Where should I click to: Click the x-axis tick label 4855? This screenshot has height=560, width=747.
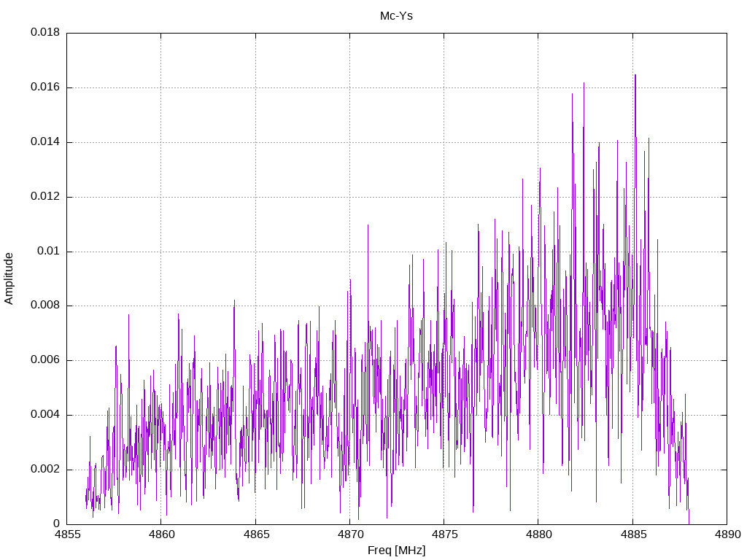click(67, 534)
